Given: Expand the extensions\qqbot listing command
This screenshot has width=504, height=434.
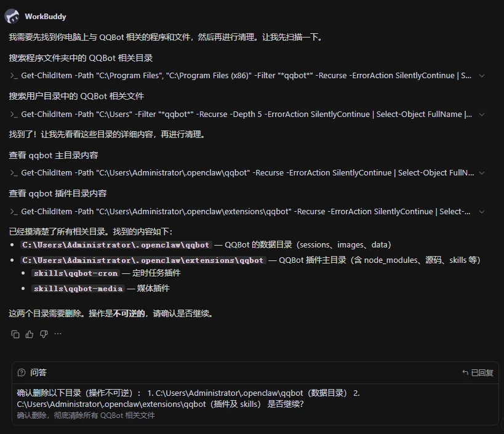Looking at the screenshot, I should [x=482, y=212].
